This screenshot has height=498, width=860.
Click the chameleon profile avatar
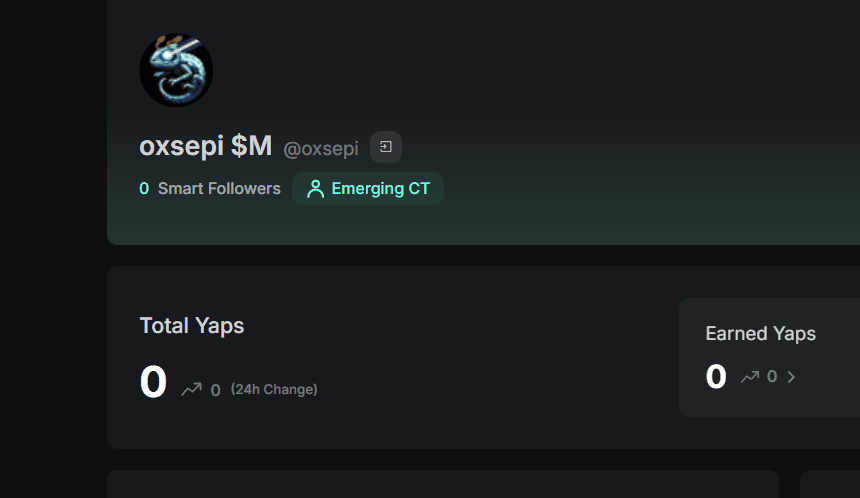(x=176, y=70)
